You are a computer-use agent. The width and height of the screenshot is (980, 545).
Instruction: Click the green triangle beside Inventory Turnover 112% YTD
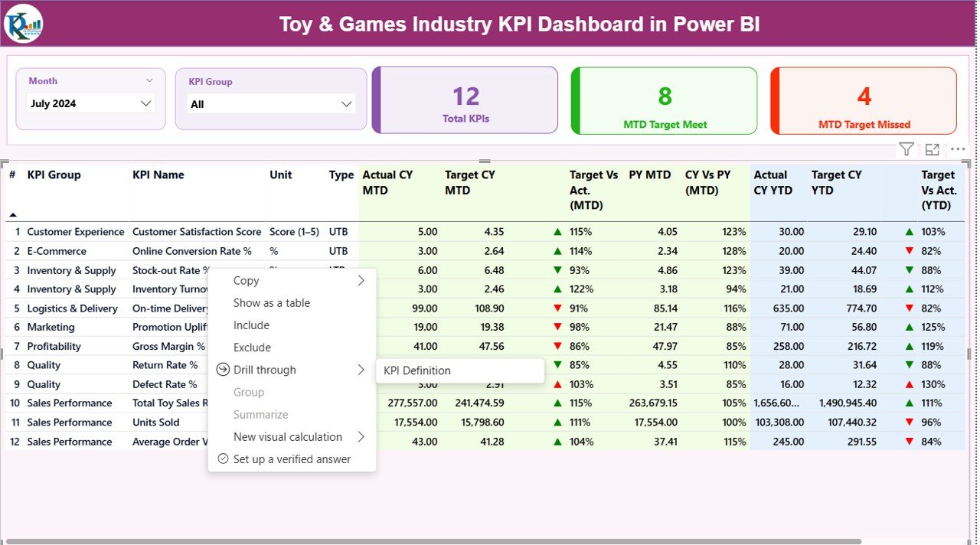point(908,289)
